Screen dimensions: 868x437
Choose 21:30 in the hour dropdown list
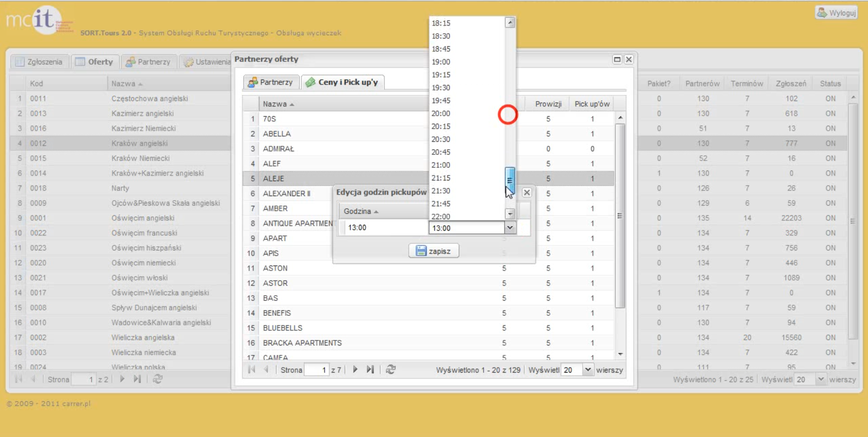[x=441, y=191]
